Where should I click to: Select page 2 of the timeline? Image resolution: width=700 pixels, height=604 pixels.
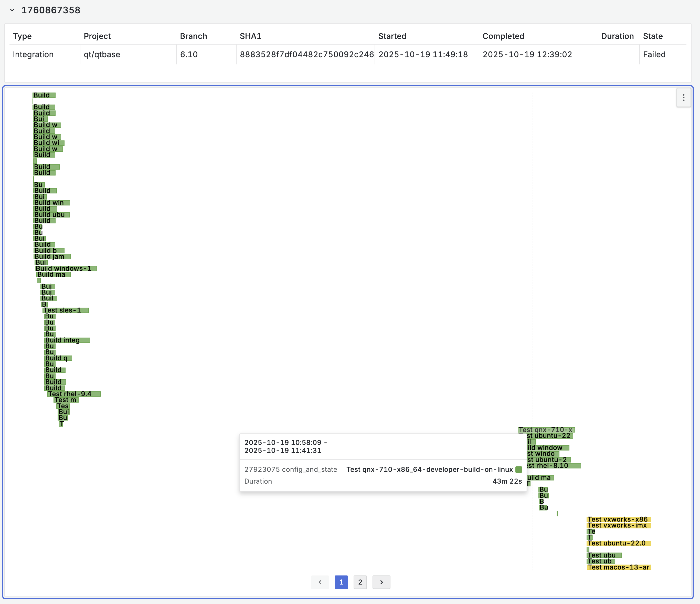[x=360, y=582]
